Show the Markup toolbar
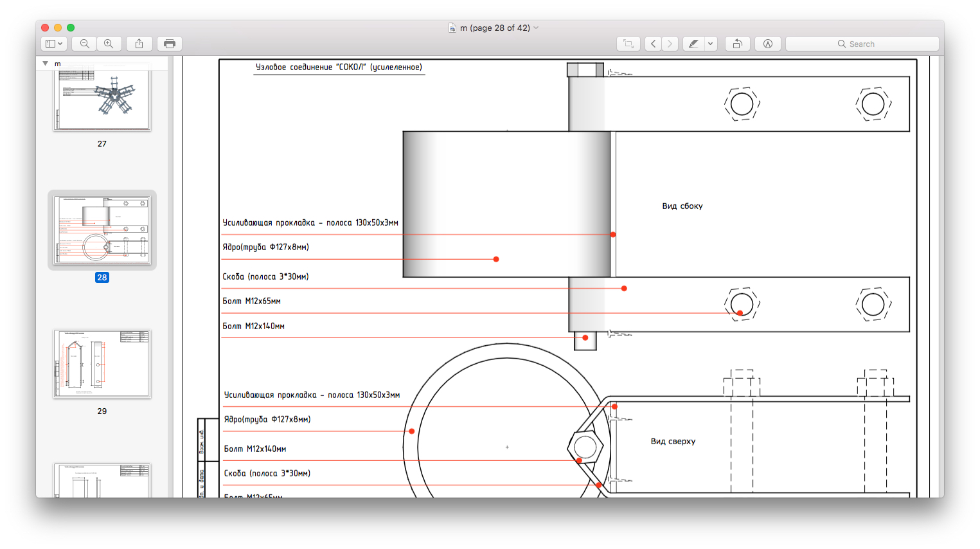980x549 pixels. [x=768, y=44]
